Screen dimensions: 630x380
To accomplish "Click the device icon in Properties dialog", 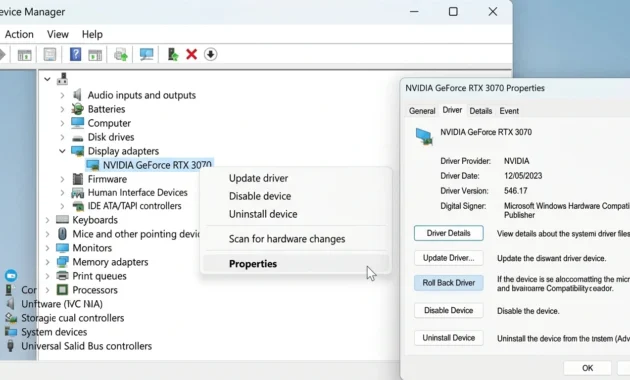I will pos(424,137).
